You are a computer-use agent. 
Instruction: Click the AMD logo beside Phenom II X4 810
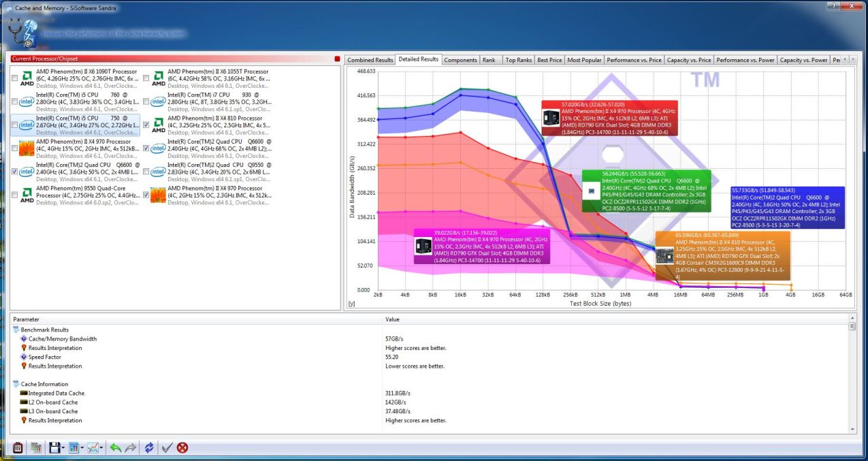(159, 125)
